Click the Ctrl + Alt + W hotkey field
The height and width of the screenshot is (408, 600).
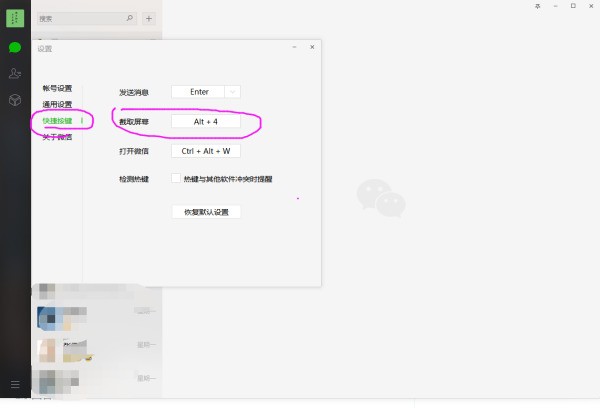206,151
